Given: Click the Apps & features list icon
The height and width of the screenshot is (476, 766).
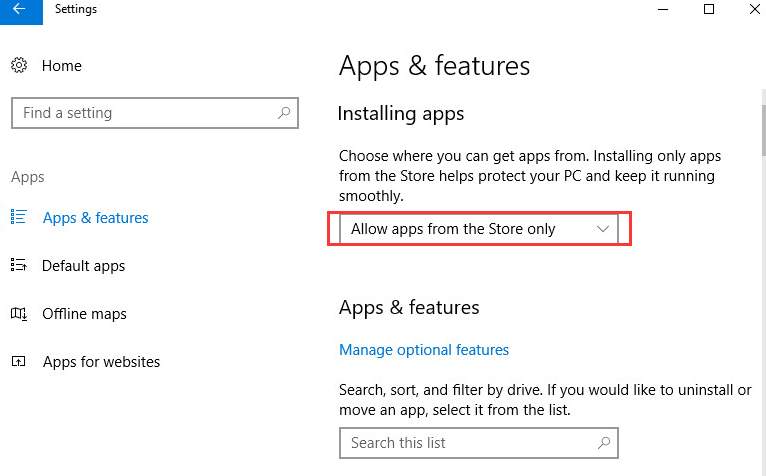Looking at the screenshot, I should [x=19, y=216].
